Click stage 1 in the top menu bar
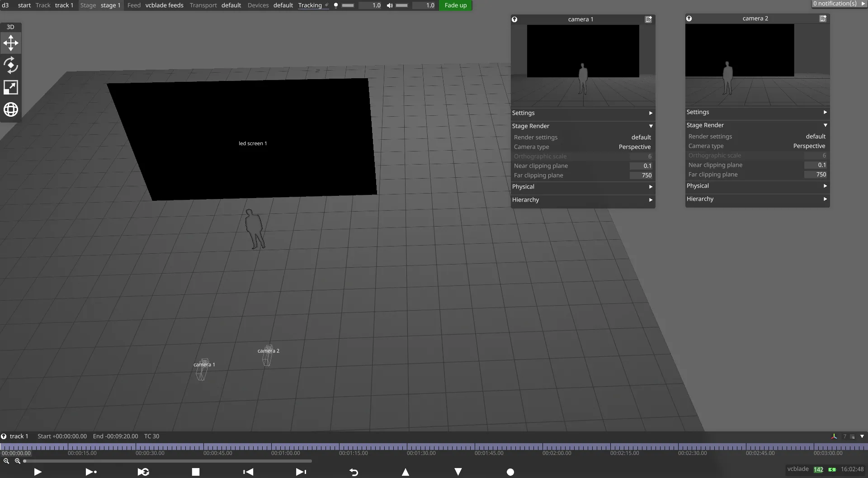This screenshot has height=478, width=868. pyautogui.click(x=110, y=5)
